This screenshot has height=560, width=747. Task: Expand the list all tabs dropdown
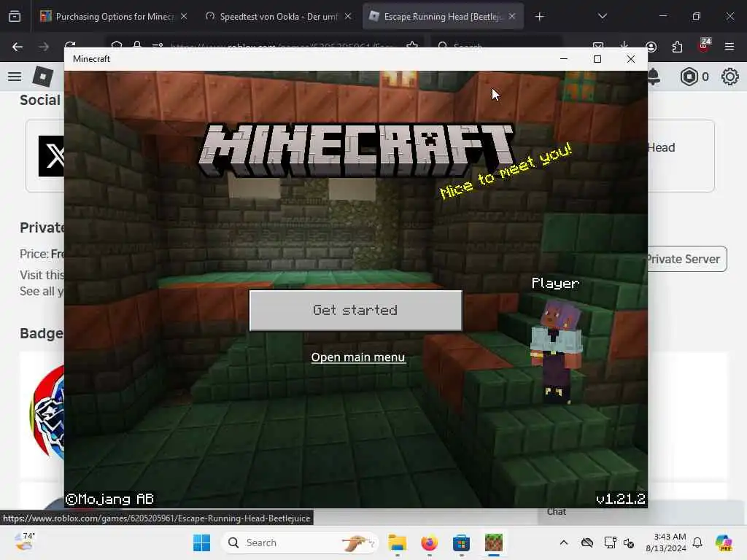click(602, 17)
